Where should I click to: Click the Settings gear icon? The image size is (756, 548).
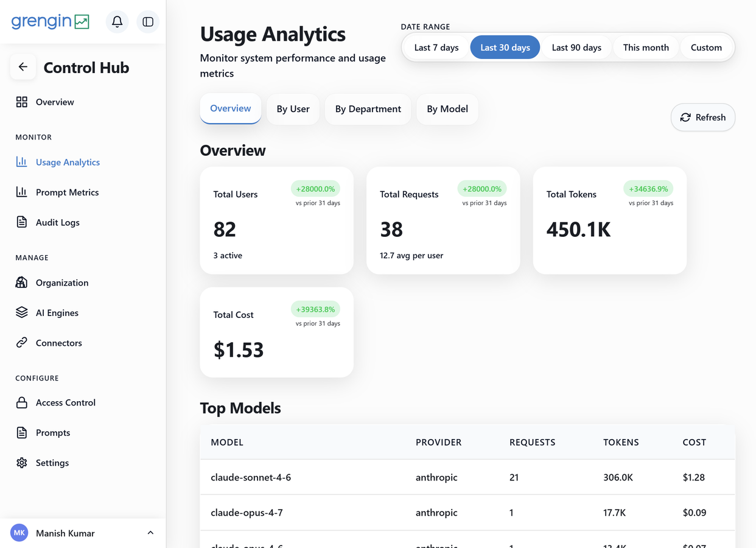point(22,463)
